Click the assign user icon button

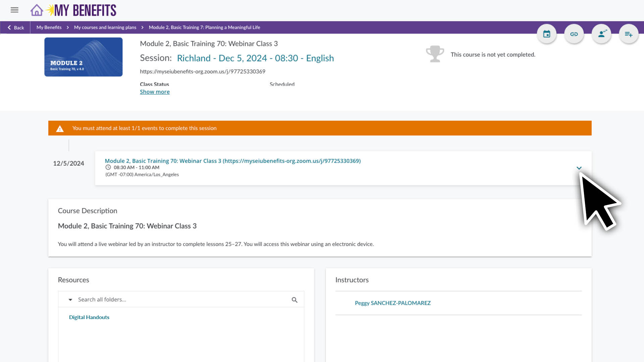pyautogui.click(x=601, y=34)
